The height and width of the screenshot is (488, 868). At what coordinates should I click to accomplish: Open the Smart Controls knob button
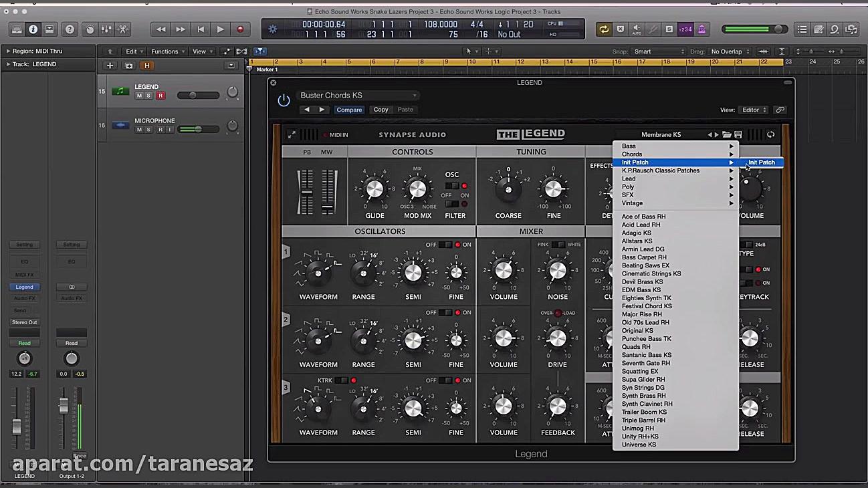tap(90, 29)
